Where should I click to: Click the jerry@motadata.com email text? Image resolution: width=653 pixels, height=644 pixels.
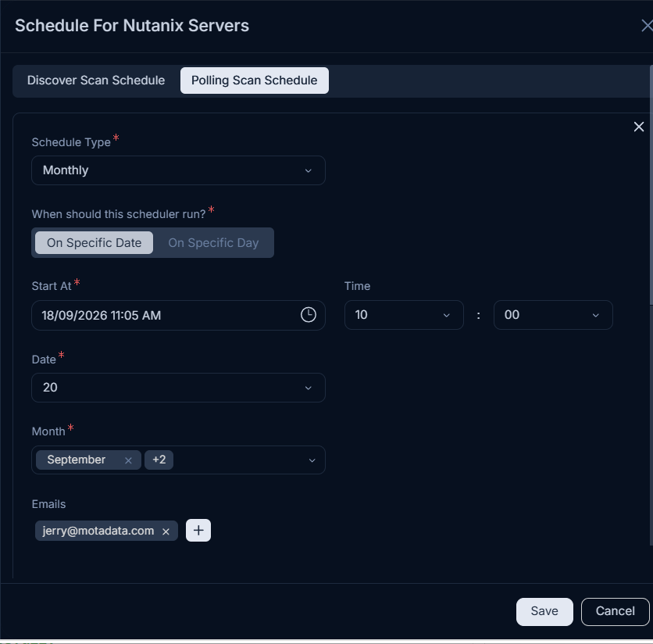click(x=98, y=531)
